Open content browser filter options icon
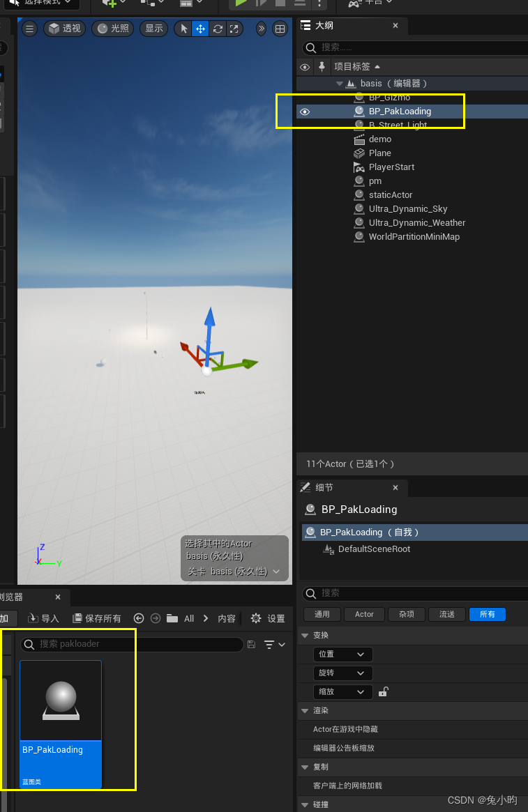Image resolution: width=528 pixels, height=812 pixels. [275, 645]
